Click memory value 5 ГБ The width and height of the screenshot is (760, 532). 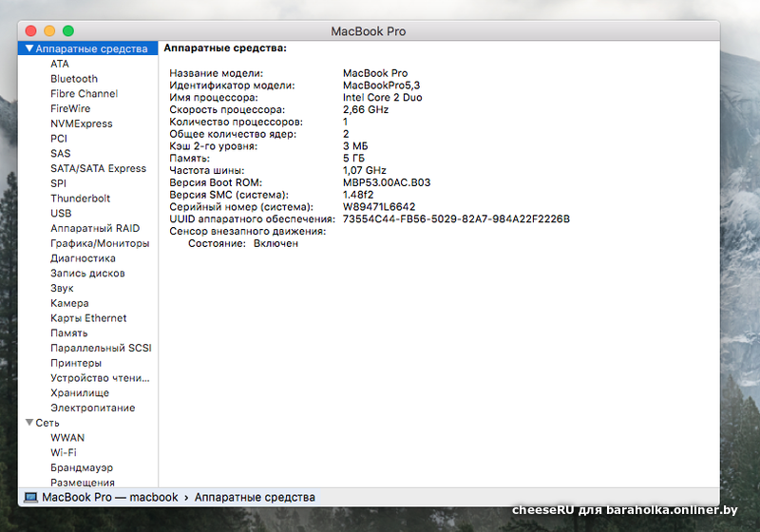353,158
